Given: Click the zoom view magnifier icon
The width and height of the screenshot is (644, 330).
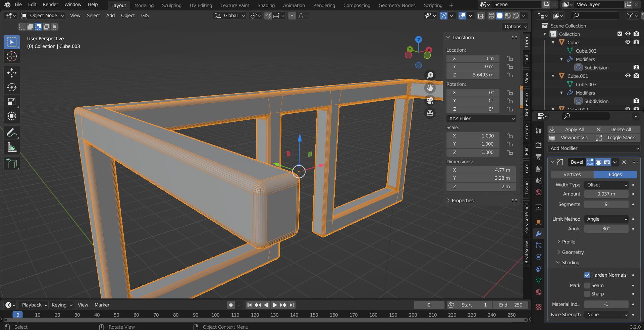Looking at the screenshot, I should pos(430,75).
